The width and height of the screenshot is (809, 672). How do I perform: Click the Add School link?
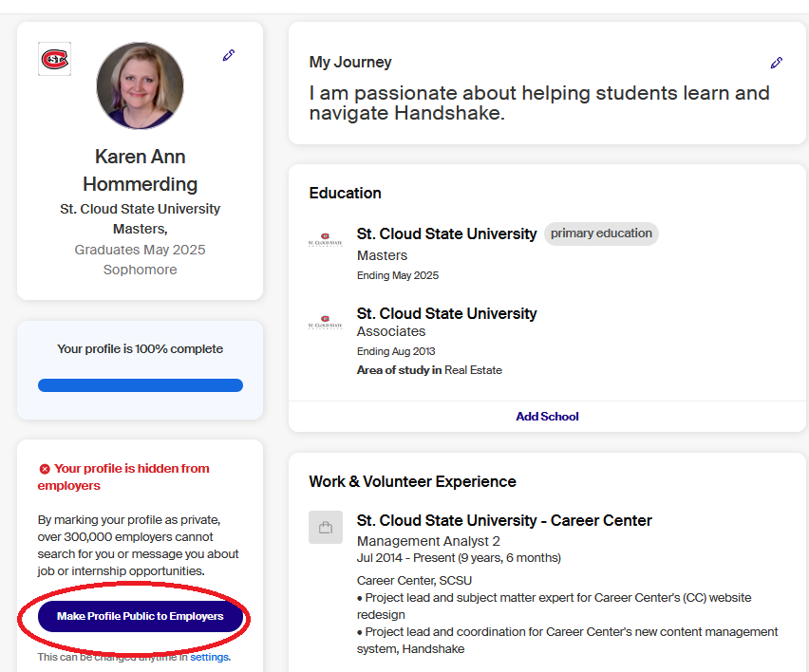pos(547,416)
